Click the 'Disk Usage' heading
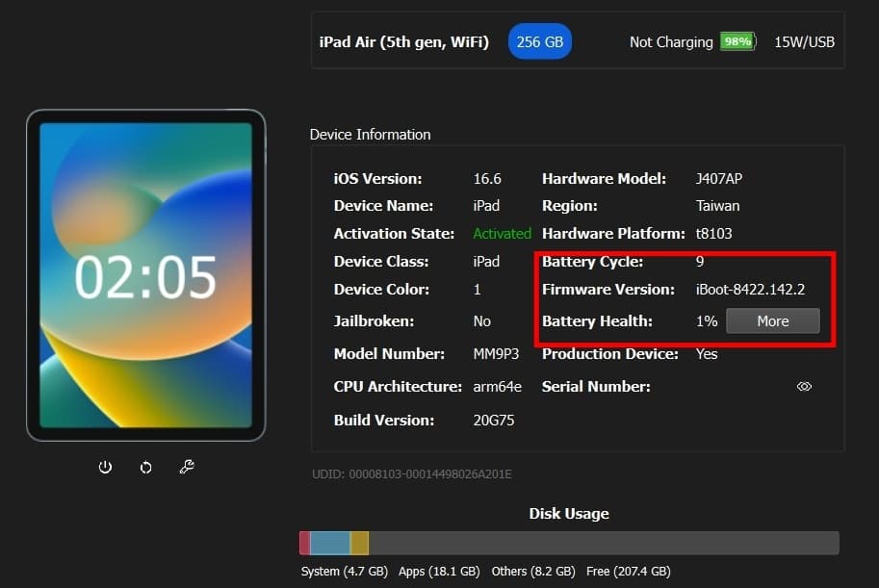Screen dimensions: 879x588 pos(568,514)
